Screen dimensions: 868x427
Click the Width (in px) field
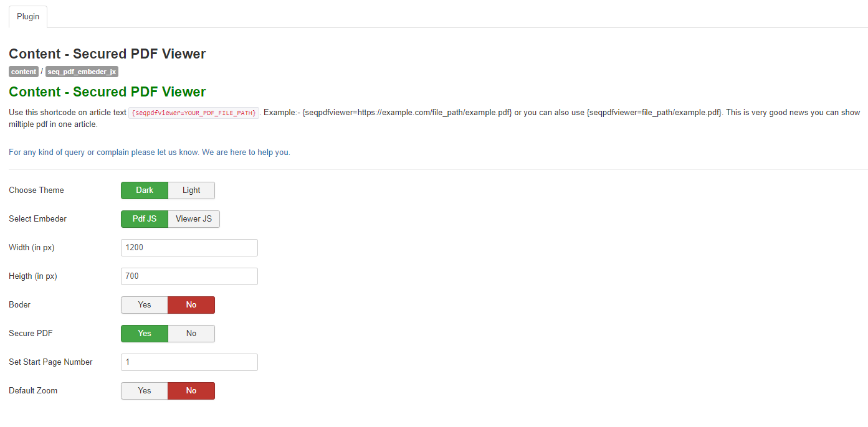pyautogui.click(x=189, y=248)
